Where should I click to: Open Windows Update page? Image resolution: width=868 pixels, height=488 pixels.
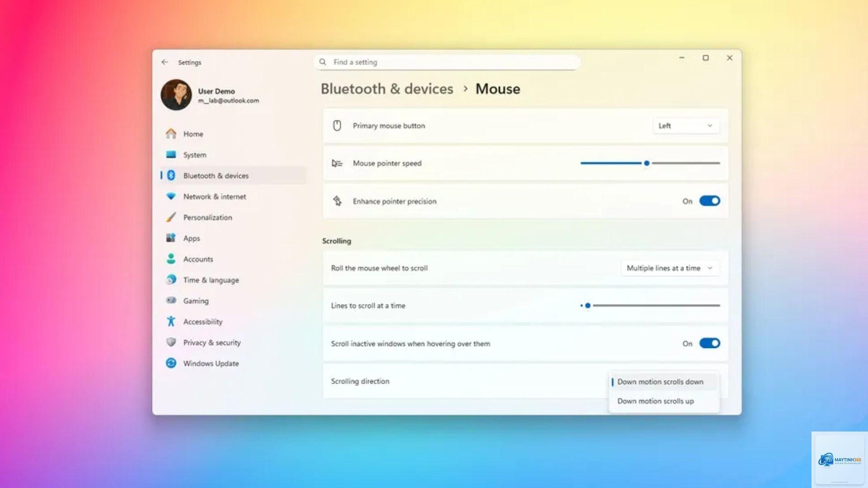(234, 363)
